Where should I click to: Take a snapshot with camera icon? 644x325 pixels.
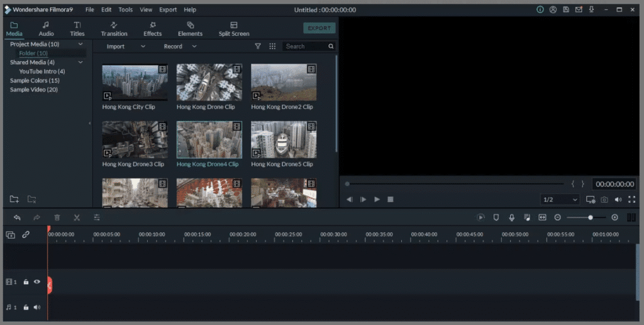604,200
